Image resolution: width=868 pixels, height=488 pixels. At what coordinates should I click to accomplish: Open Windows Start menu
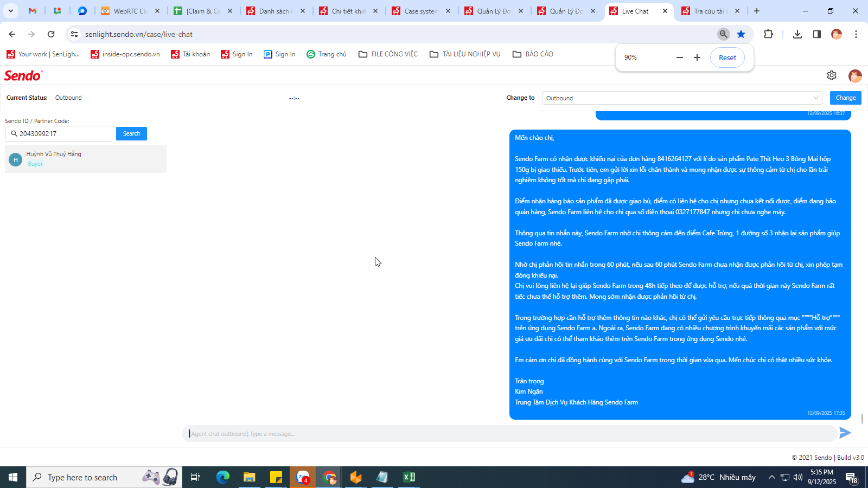pos(13,477)
